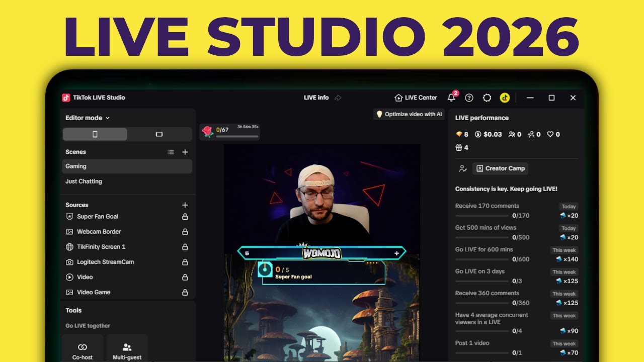Select the Just Chatting scene
Screen dimensions: 644x362
click(x=127, y=182)
